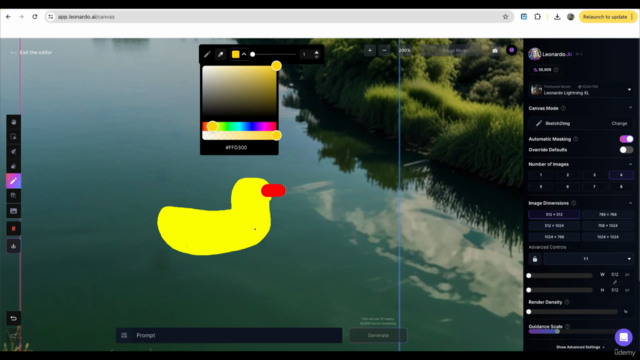
Task: Click the swap width and height icon
Action: point(615,282)
